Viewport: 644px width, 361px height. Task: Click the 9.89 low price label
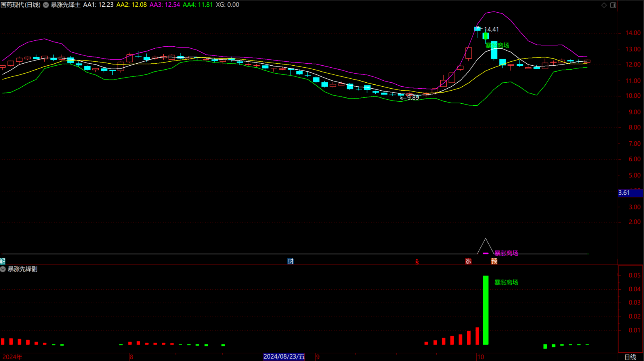tap(413, 98)
